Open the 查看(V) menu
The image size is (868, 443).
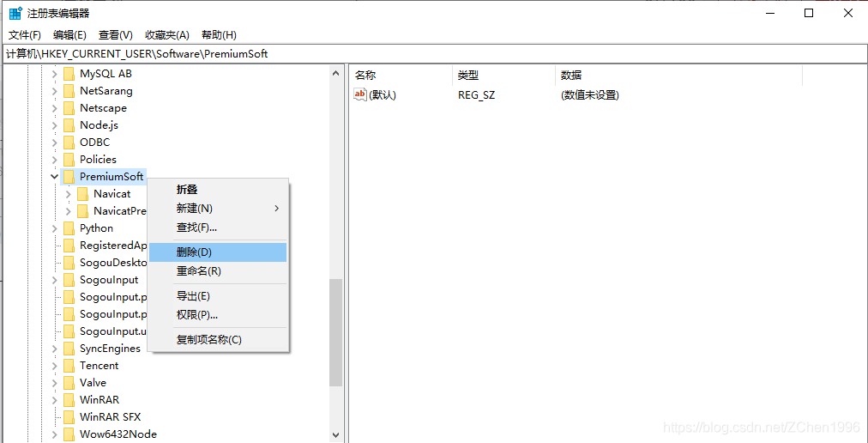[116, 35]
